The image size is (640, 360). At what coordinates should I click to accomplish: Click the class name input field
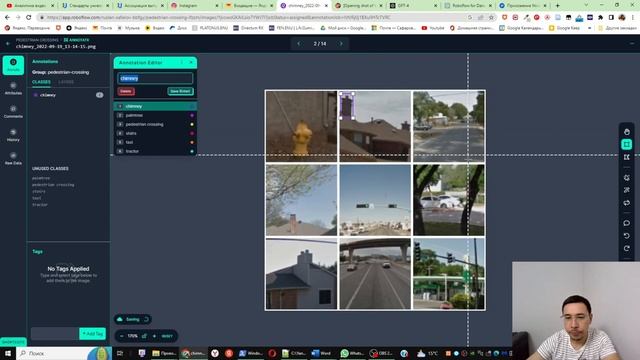155,78
